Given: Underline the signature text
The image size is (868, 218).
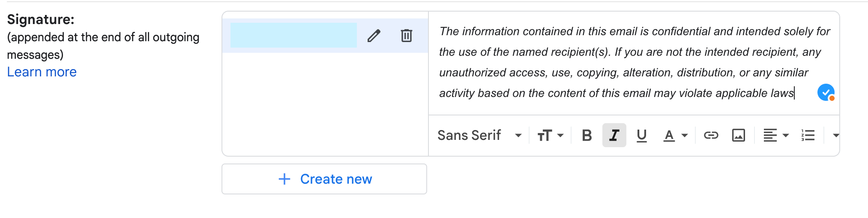Looking at the screenshot, I should coord(641,136).
